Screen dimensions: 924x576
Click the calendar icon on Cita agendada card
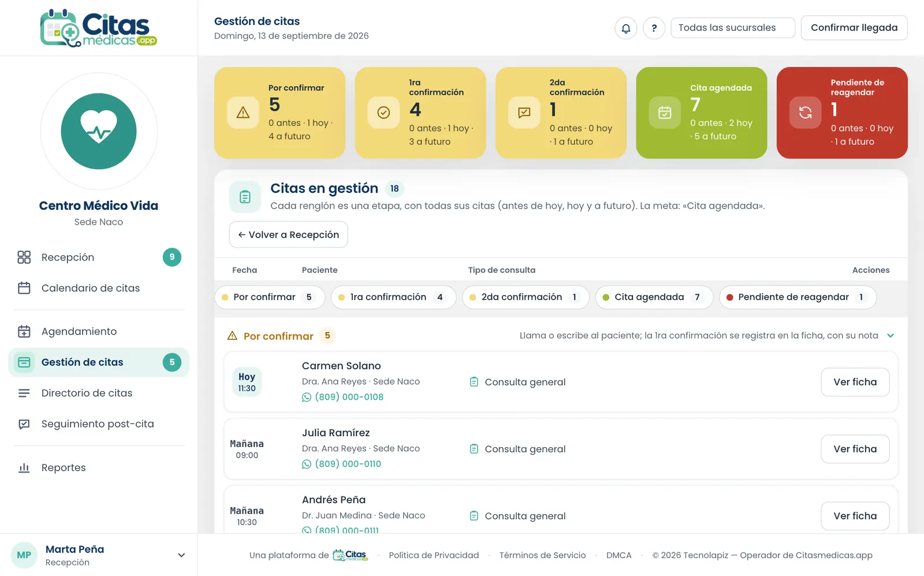(665, 113)
